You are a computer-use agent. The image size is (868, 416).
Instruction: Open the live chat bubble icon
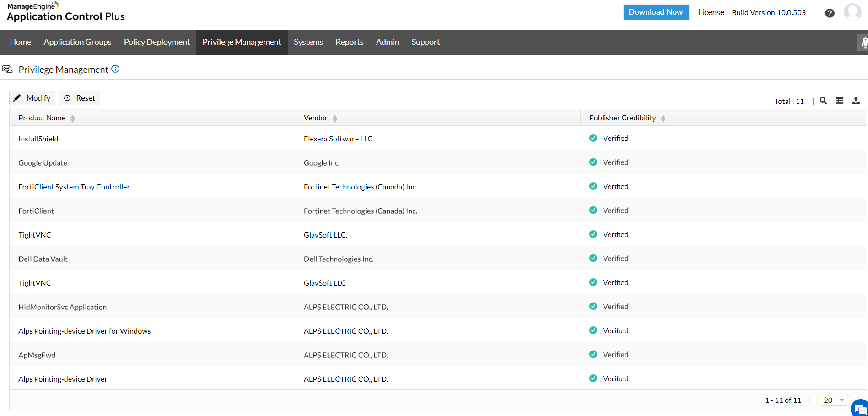tap(860, 408)
